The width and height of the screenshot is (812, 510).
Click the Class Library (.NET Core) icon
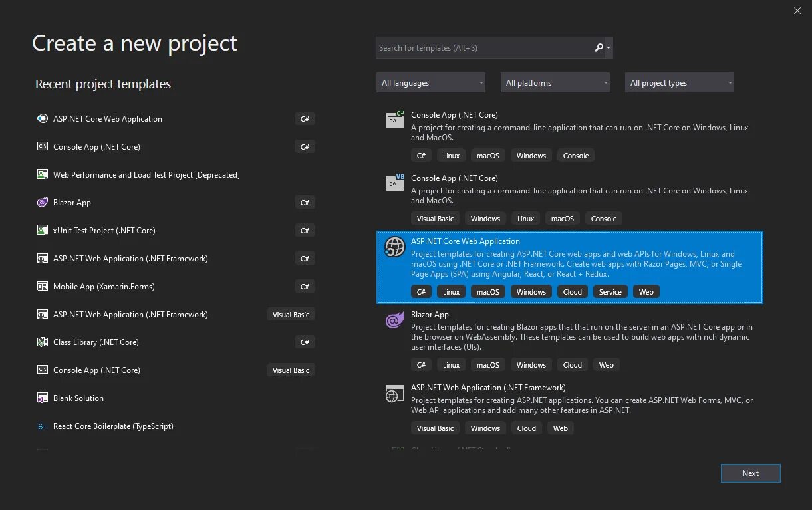click(42, 342)
